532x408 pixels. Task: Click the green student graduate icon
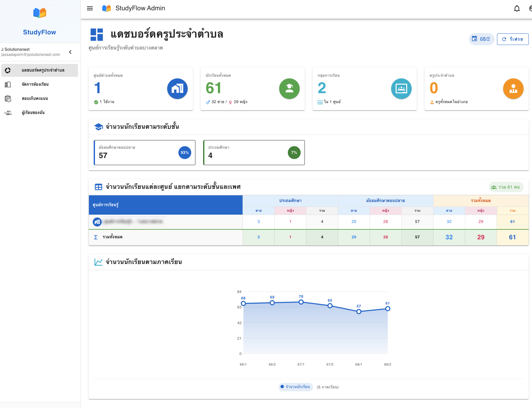(289, 89)
